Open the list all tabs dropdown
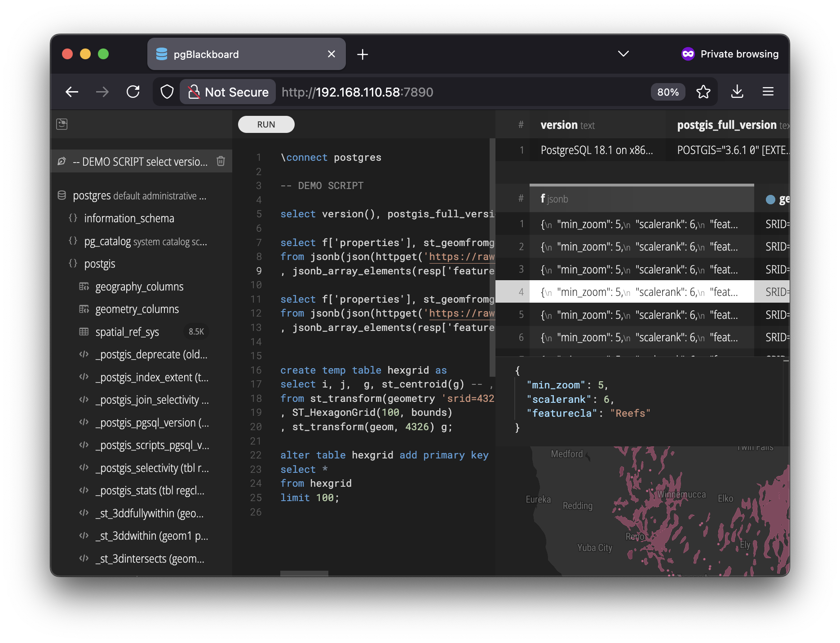 click(623, 54)
